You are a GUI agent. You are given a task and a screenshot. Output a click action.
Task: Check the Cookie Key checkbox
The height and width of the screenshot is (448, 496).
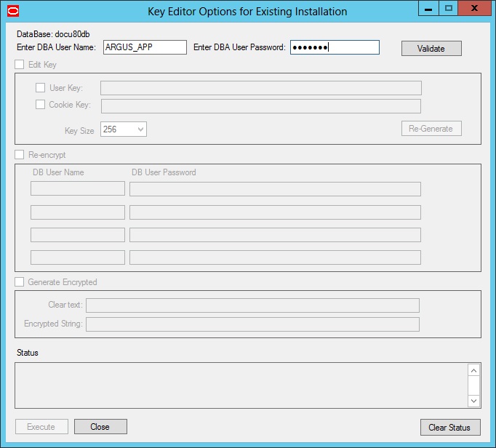pyautogui.click(x=40, y=105)
